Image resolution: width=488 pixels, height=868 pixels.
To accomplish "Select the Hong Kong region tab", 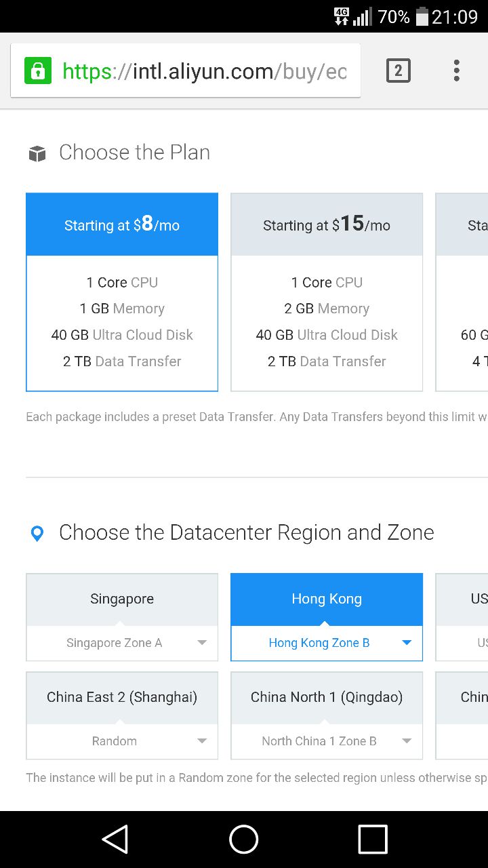I will [x=327, y=599].
